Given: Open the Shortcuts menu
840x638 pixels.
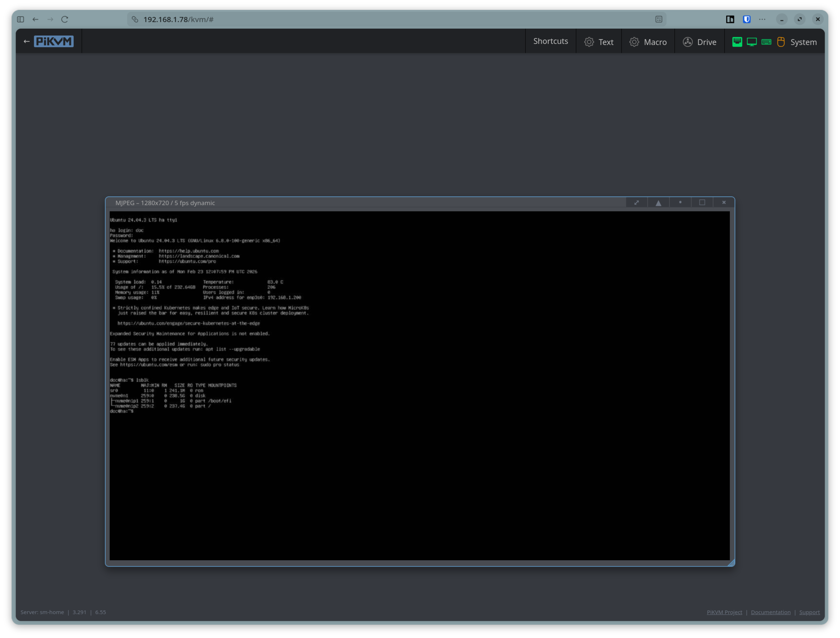Looking at the screenshot, I should [550, 41].
